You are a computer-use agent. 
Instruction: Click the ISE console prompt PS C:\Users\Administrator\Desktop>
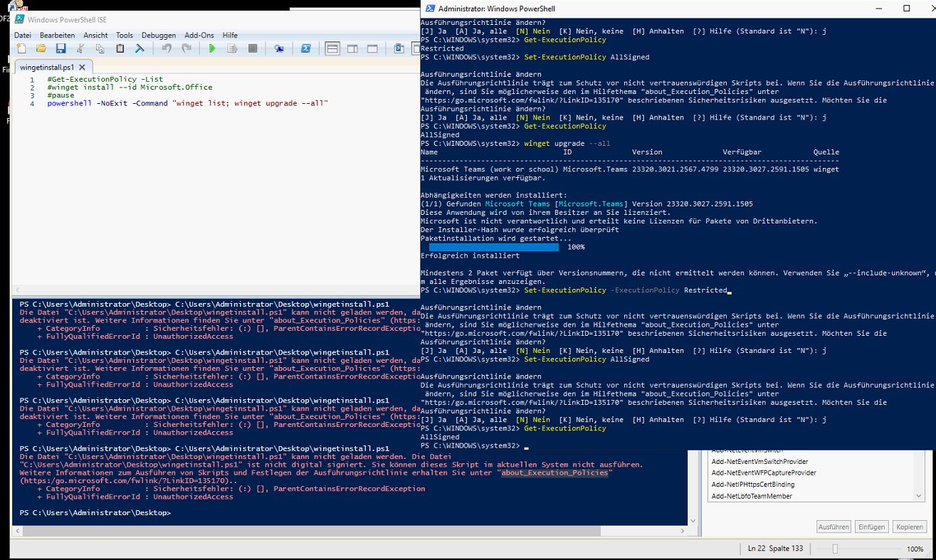tap(95, 513)
